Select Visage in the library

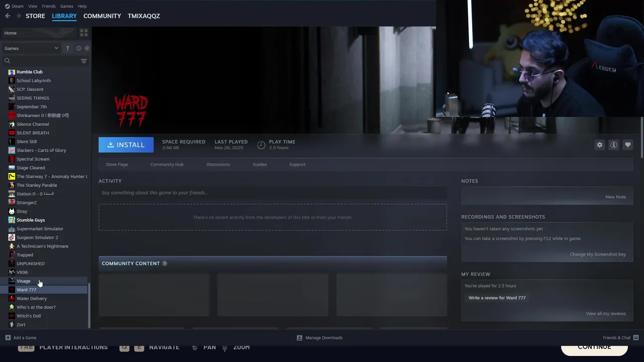pos(23,281)
